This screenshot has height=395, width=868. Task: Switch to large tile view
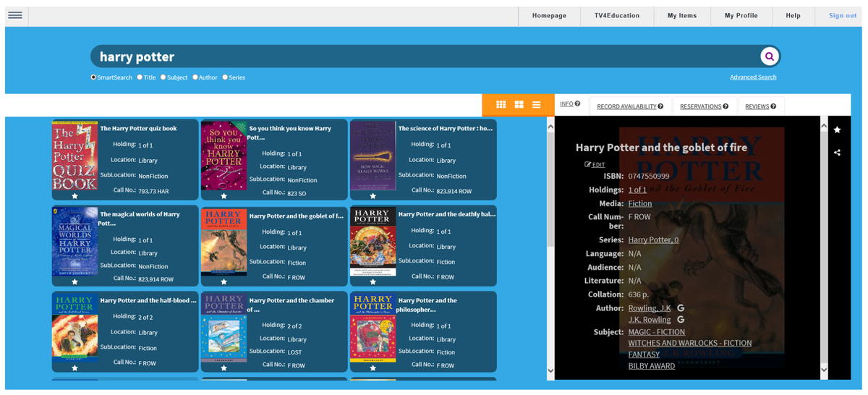[519, 105]
